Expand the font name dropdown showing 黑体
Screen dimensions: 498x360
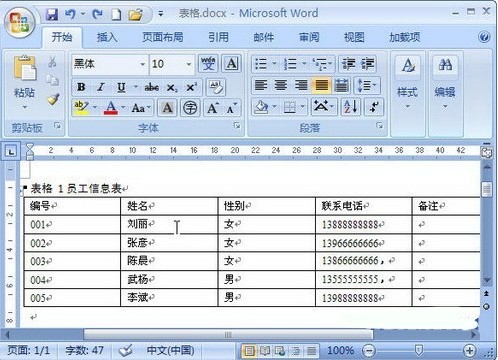142,64
